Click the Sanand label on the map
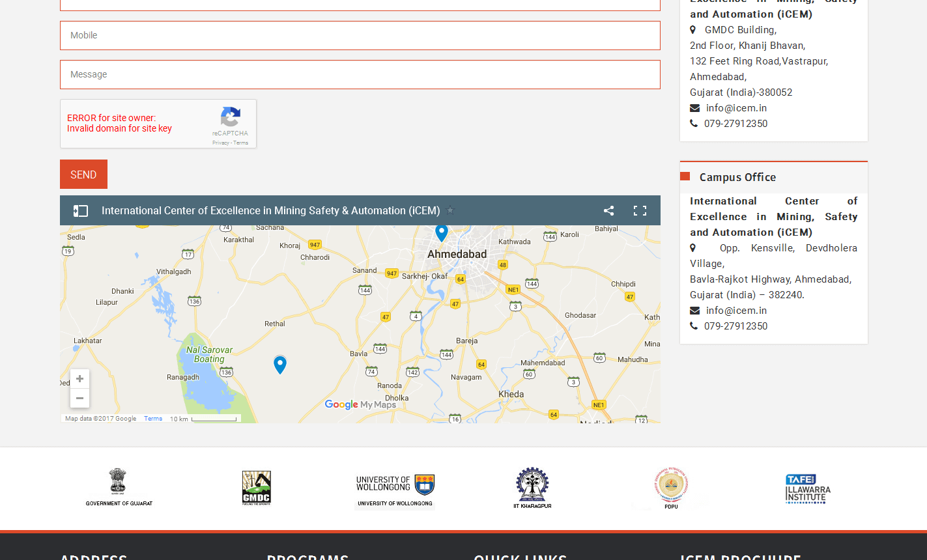The width and height of the screenshot is (927, 560). point(365,270)
